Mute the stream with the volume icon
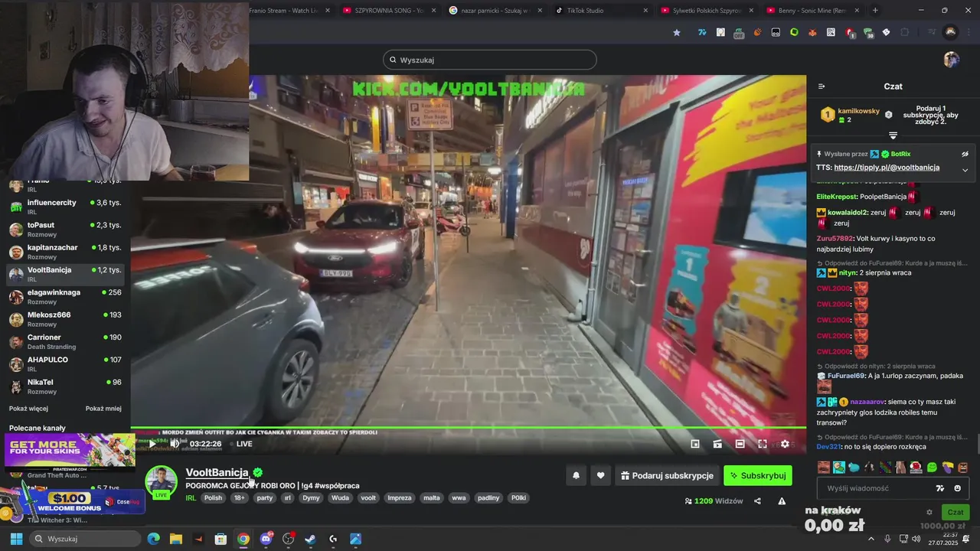980x551 pixels. 175,444
